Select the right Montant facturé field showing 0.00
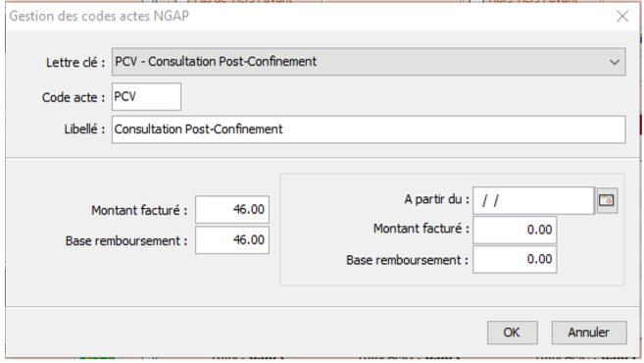Image resolution: width=644 pixels, height=363 pixels. click(515, 230)
